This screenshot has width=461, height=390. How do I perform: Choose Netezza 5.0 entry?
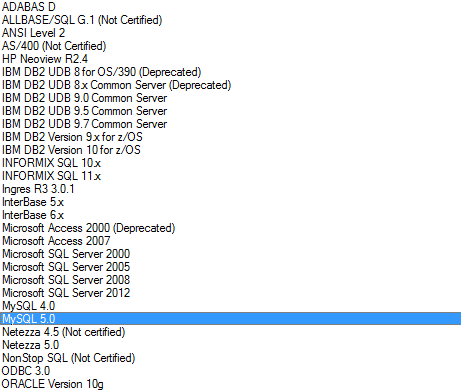pos(30,345)
